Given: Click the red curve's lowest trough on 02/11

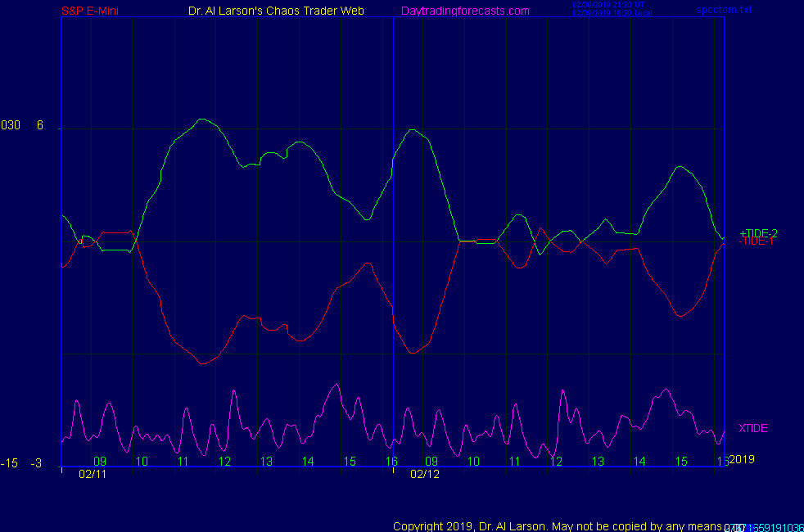Looking at the screenshot, I should (x=202, y=363).
